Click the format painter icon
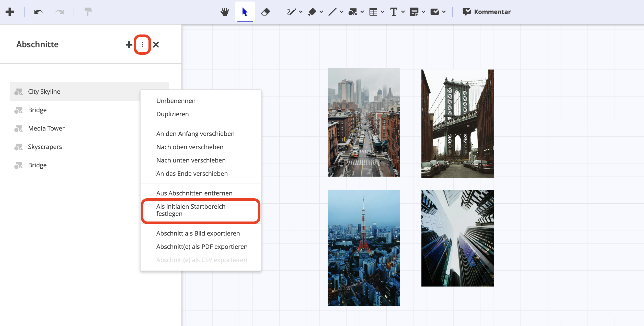This screenshot has width=644, height=326. pyautogui.click(x=88, y=12)
